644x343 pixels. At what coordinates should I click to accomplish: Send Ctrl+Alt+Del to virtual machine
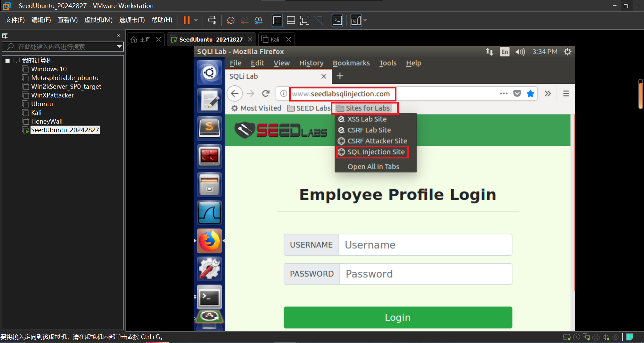pos(212,20)
